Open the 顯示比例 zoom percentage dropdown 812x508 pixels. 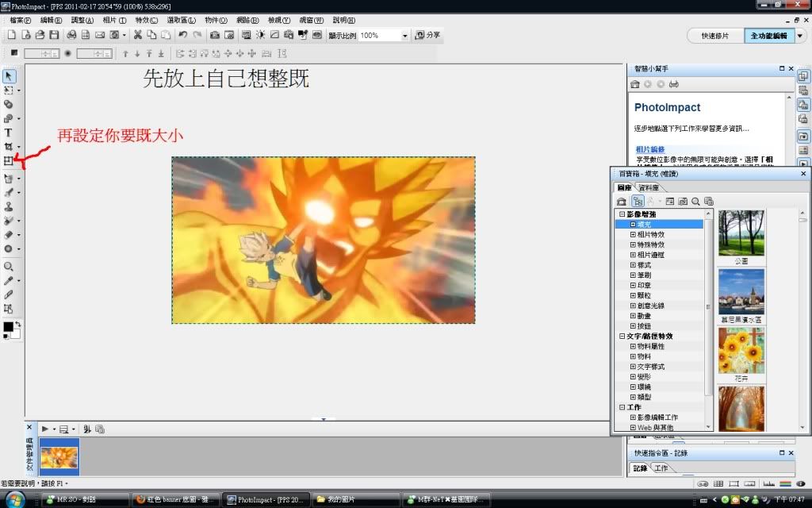point(404,36)
